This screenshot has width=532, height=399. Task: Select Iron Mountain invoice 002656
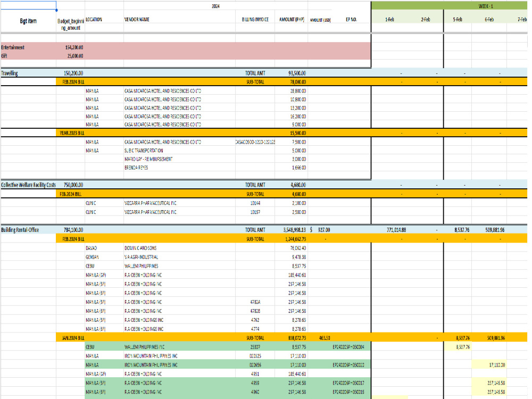point(255,365)
